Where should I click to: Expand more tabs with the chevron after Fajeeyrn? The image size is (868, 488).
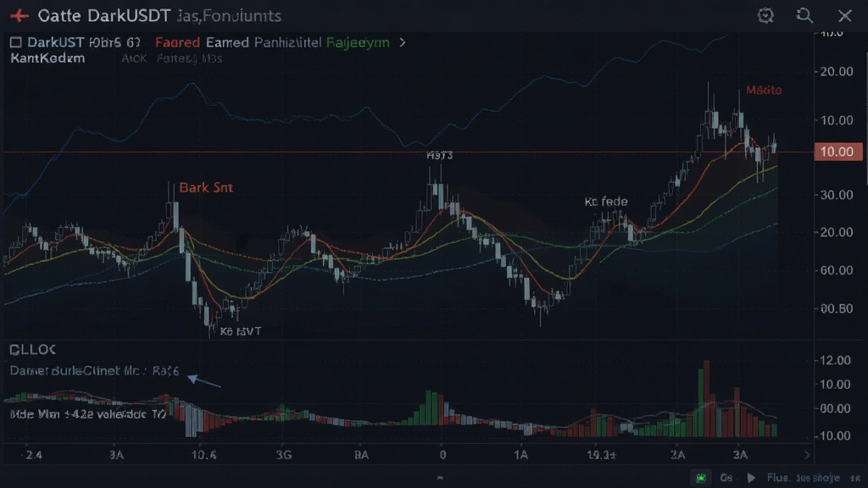(403, 42)
